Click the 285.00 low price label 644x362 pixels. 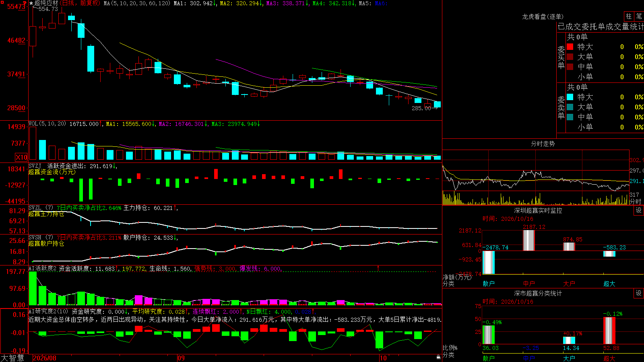pos(421,108)
